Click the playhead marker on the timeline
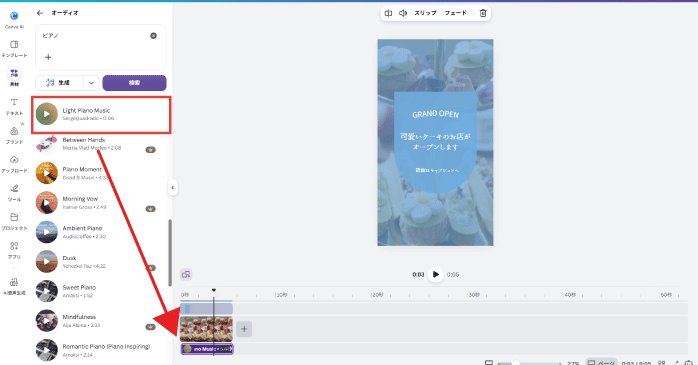This screenshot has width=698, height=365. click(x=214, y=290)
